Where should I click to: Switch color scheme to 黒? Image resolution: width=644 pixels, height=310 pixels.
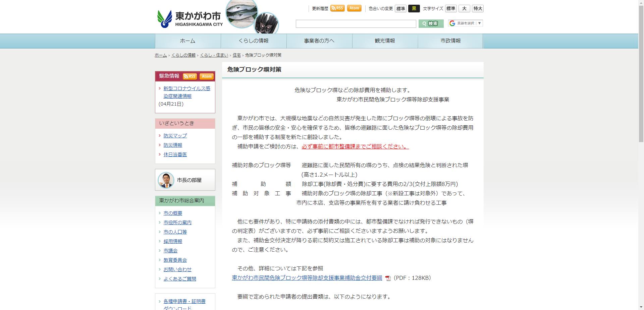pos(414,8)
